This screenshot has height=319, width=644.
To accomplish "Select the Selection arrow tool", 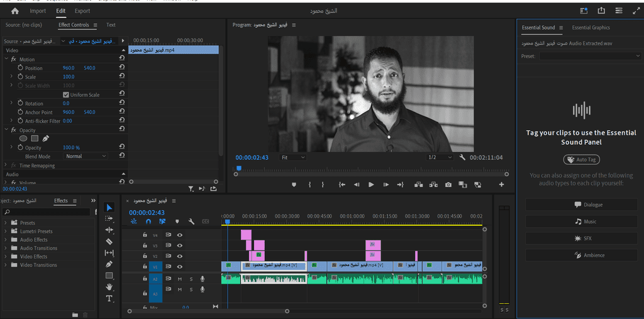I will (x=109, y=207).
